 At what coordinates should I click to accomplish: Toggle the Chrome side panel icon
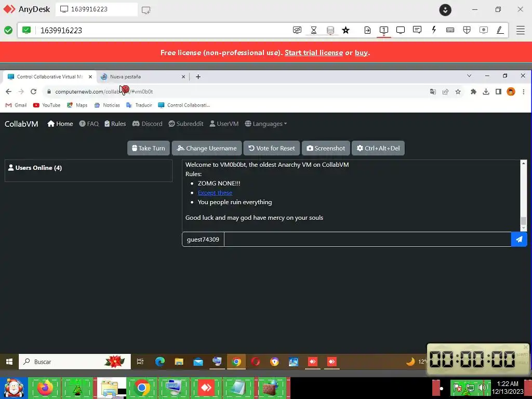click(498, 91)
